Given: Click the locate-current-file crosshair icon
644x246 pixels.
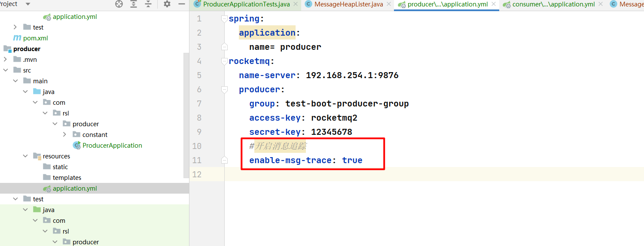Looking at the screenshot, I should click(x=119, y=4).
